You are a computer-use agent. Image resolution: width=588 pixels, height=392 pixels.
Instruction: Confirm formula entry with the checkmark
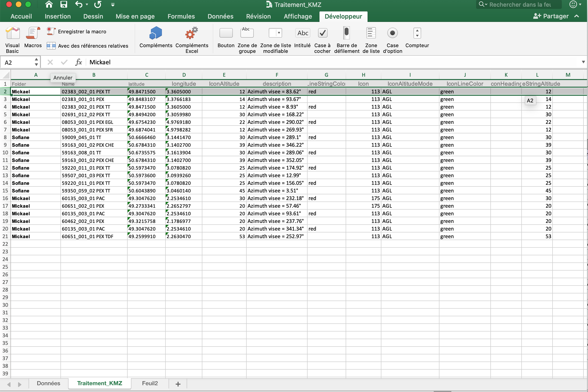[x=64, y=62]
